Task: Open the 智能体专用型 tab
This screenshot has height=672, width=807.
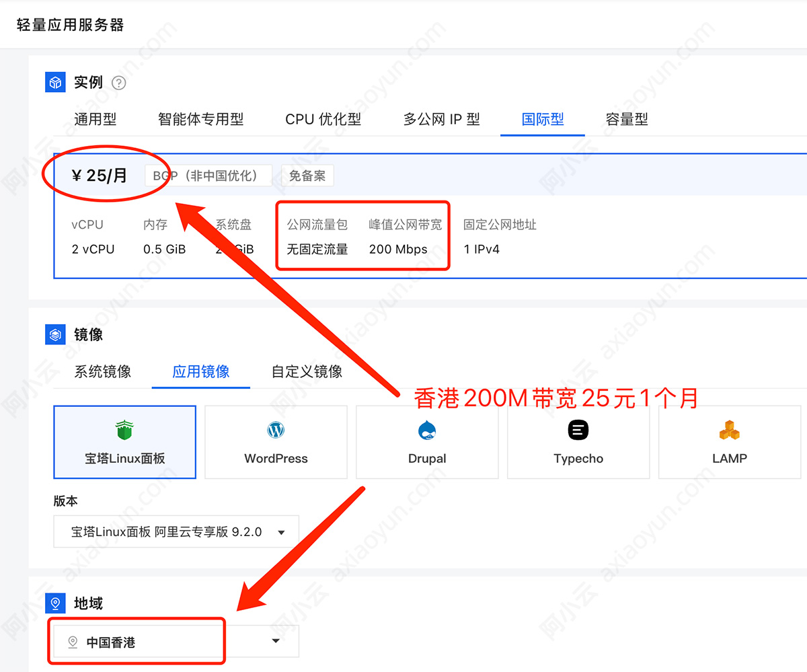Action: [201, 120]
